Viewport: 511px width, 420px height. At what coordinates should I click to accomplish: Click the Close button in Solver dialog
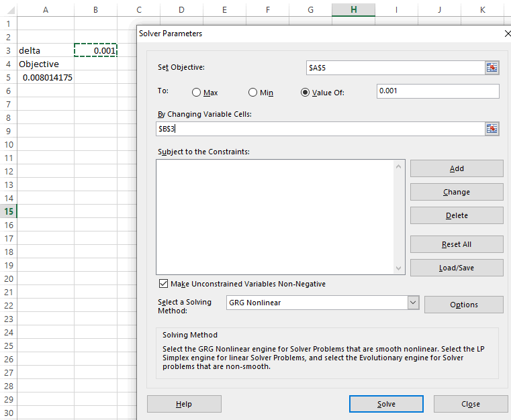point(471,404)
